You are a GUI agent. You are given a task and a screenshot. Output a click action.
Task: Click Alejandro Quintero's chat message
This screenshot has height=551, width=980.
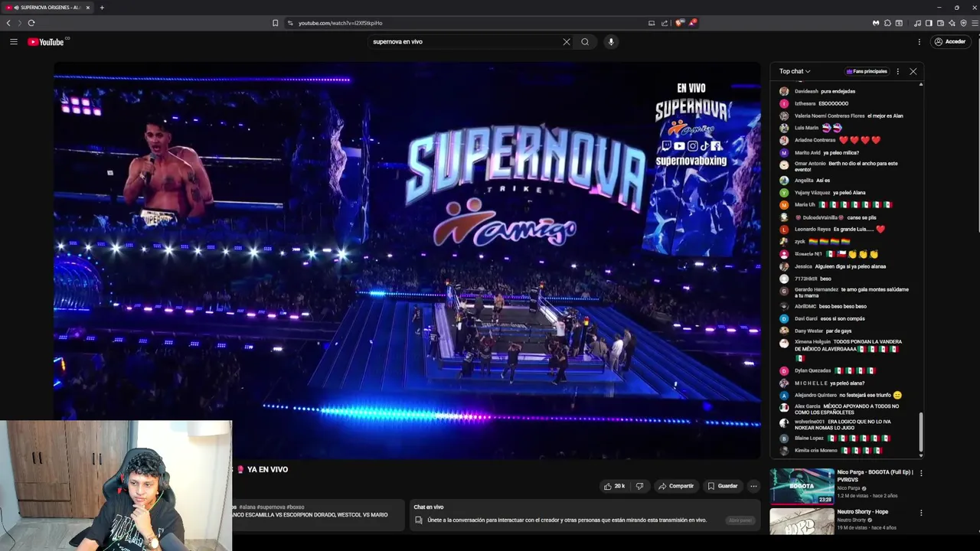[840, 395]
